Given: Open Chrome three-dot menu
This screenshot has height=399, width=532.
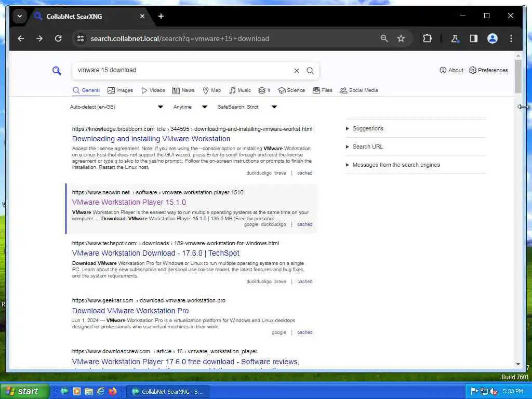Looking at the screenshot, I should pyautogui.click(x=511, y=38).
